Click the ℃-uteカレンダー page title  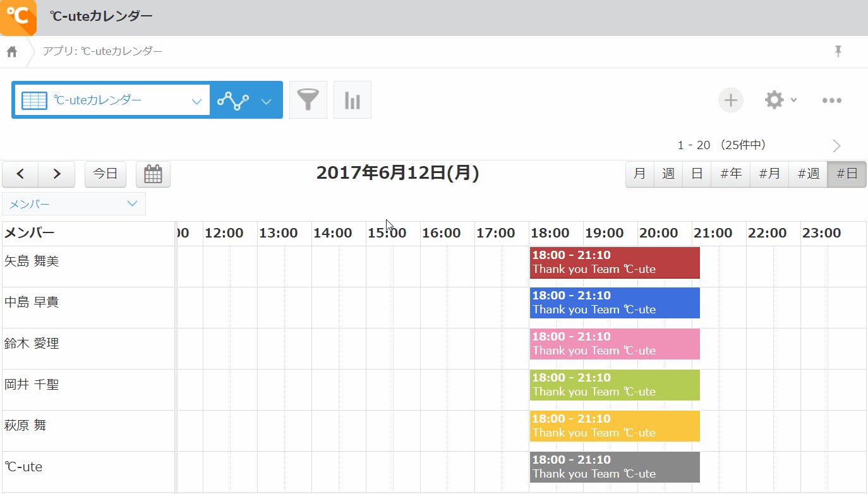(101, 16)
